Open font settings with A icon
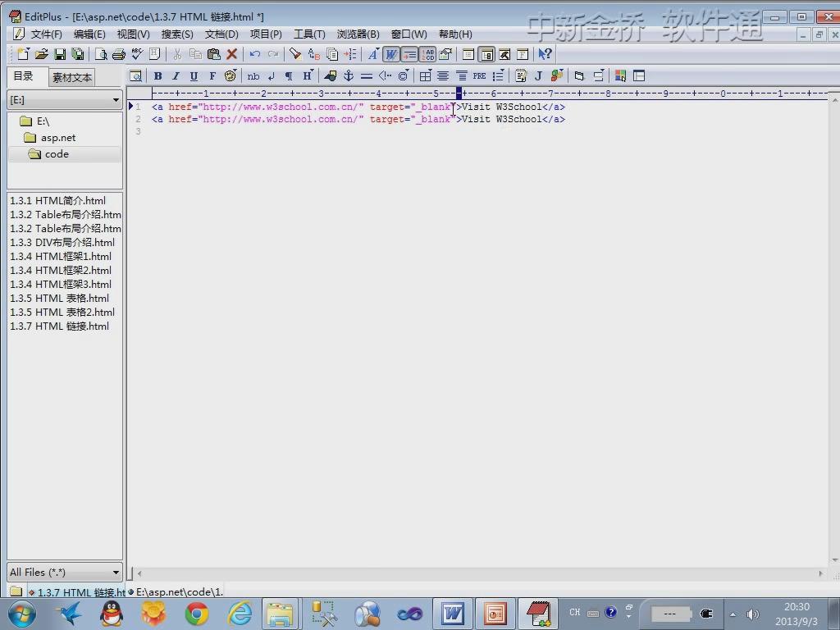840x630 pixels. pyautogui.click(x=373, y=54)
